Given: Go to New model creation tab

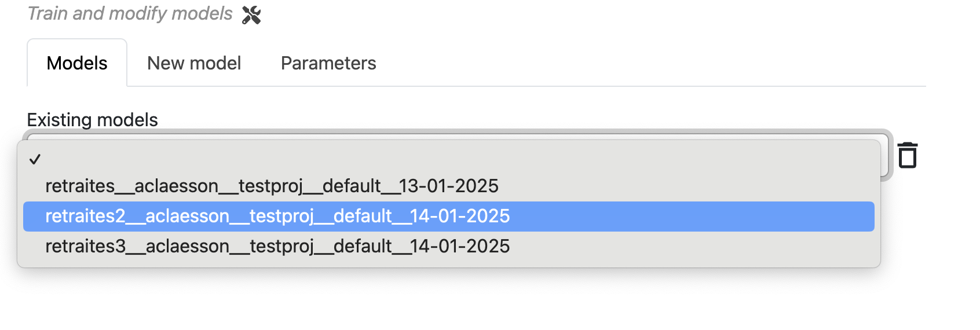Looking at the screenshot, I should click(194, 63).
